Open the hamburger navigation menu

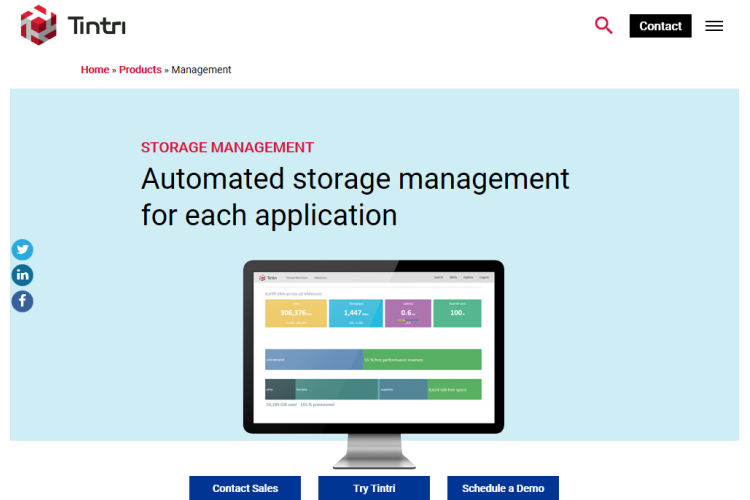click(x=714, y=26)
